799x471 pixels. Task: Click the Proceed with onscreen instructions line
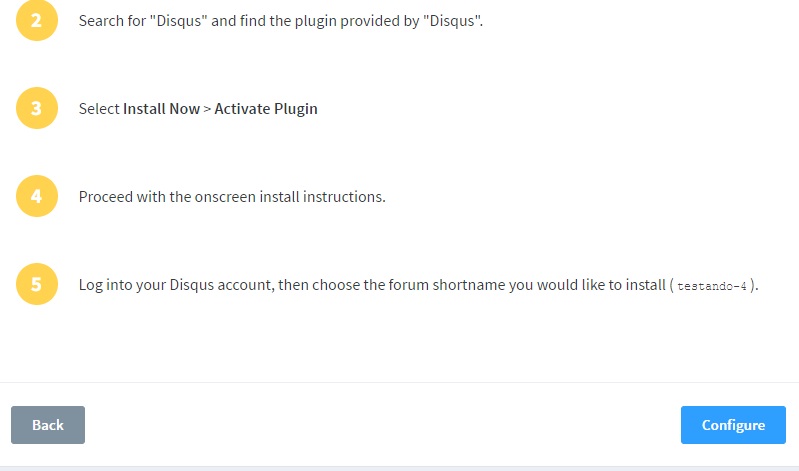232,197
